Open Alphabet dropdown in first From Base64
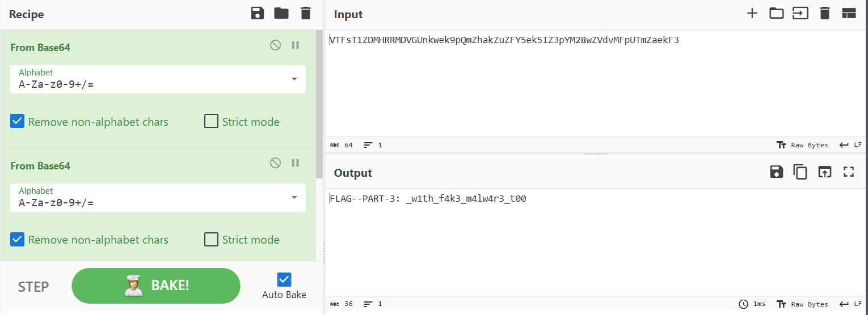The width and height of the screenshot is (868, 315). pyautogui.click(x=294, y=79)
